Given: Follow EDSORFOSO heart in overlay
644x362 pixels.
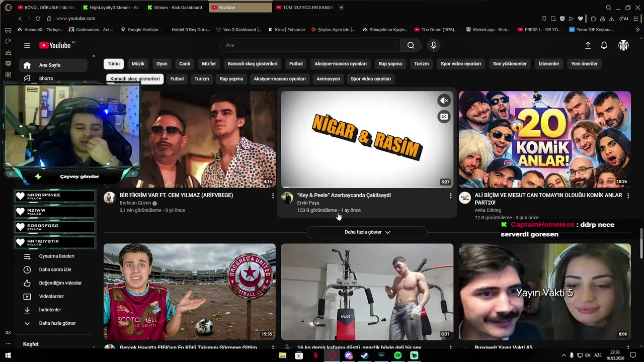Looking at the screenshot, I should (20, 227).
